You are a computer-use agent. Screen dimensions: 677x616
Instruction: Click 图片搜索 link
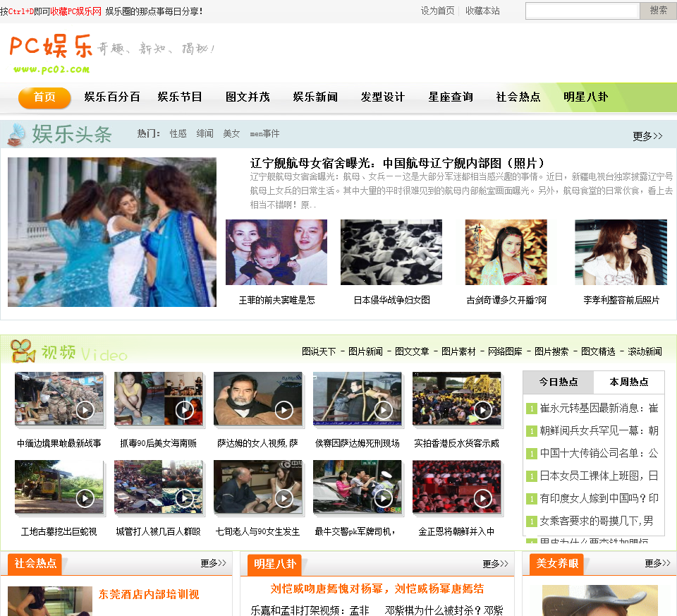551,351
